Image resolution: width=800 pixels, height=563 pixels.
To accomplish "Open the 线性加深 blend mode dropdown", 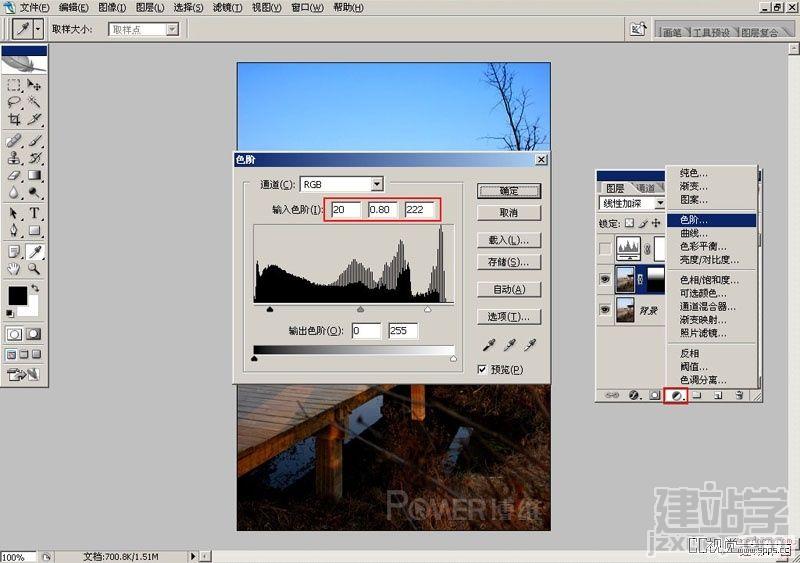I will tap(659, 203).
